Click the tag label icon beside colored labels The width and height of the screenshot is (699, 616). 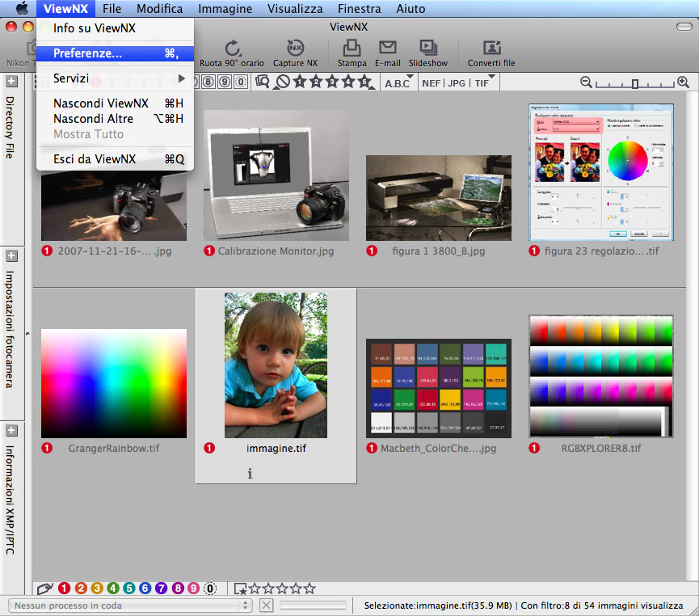point(45,589)
